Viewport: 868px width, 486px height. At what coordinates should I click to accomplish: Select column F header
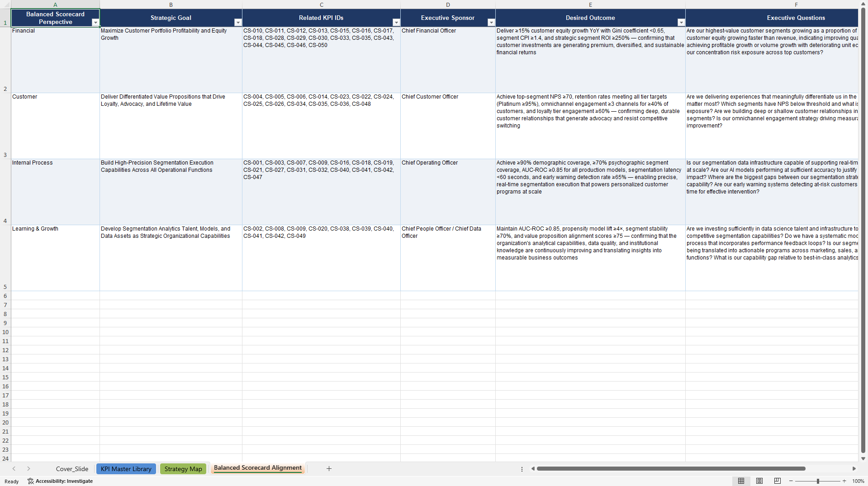[772, 5]
